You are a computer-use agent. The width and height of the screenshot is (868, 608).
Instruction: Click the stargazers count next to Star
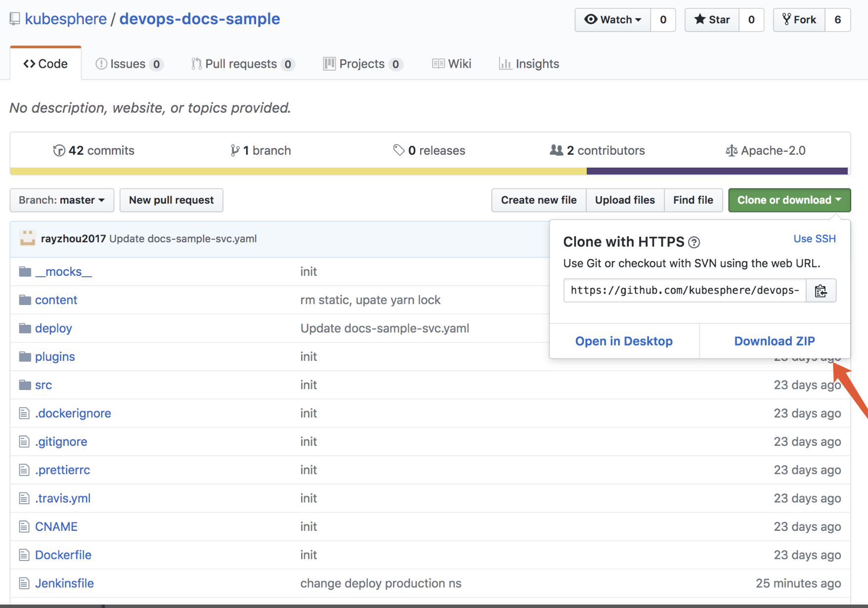[751, 20]
